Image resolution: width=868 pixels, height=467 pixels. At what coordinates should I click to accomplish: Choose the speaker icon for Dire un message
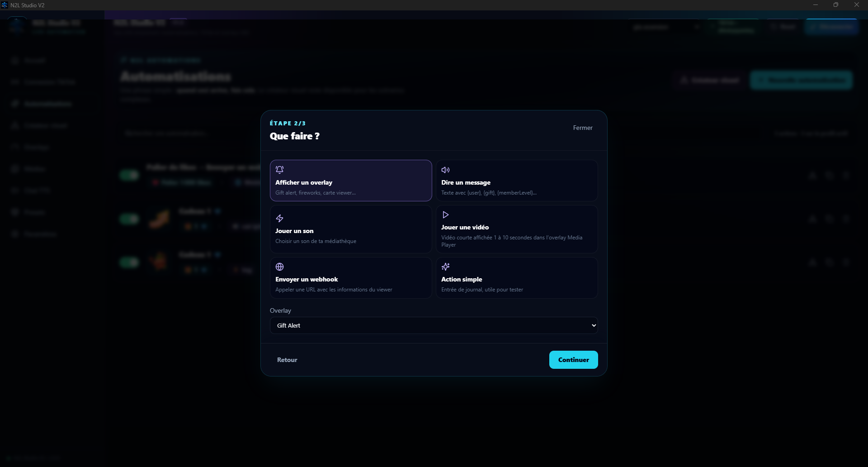(x=445, y=170)
